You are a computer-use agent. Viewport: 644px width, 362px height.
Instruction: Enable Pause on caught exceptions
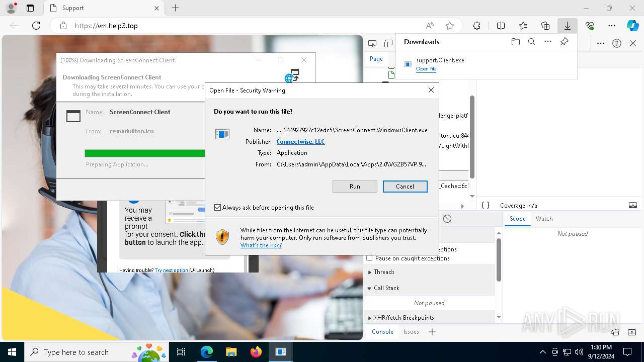point(369,258)
